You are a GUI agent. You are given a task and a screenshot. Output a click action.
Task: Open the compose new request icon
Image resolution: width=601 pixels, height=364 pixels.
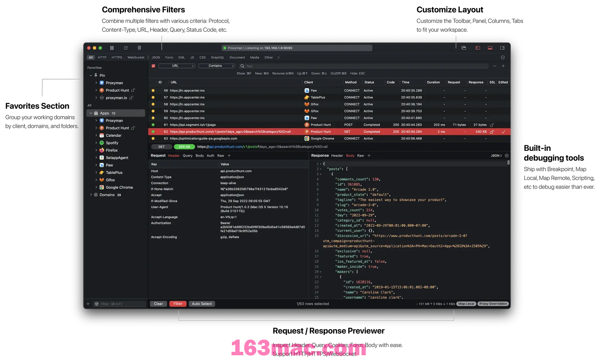(x=126, y=48)
